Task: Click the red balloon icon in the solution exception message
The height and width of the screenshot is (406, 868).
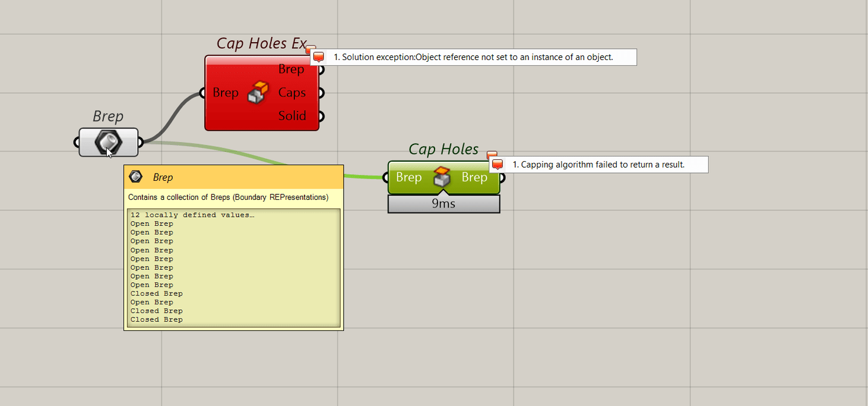Action: click(x=319, y=57)
